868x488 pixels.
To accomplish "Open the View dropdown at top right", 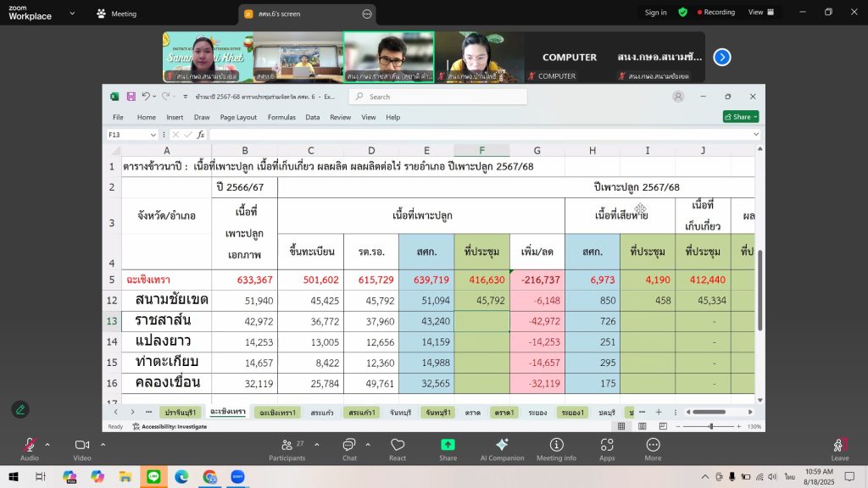I will [x=760, y=13].
